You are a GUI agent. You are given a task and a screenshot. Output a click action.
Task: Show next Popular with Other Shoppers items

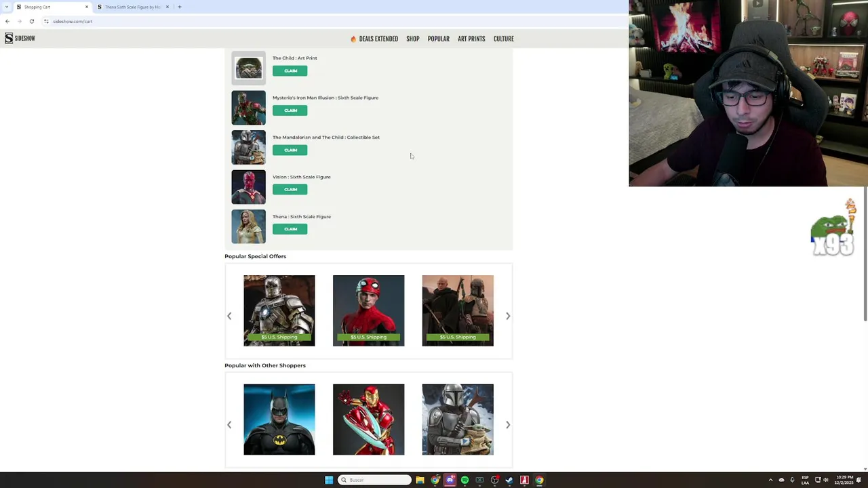pos(508,425)
